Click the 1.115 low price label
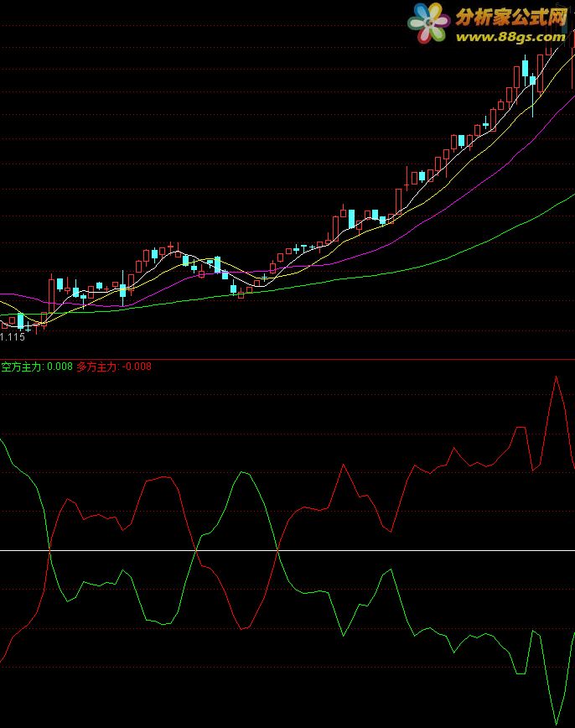The width and height of the screenshot is (575, 728). [13, 337]
